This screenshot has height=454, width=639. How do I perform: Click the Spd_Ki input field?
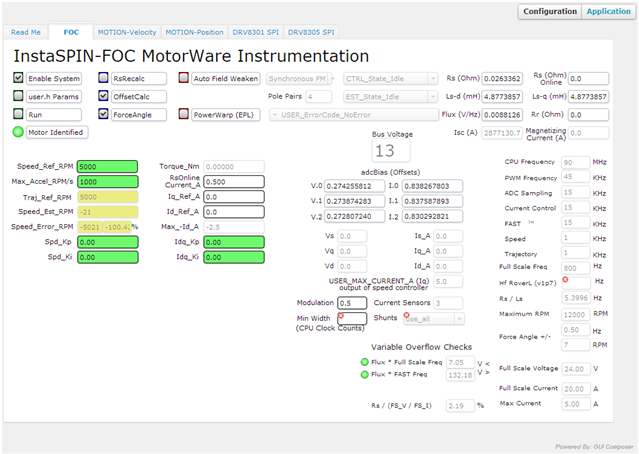pyautogui.click(x=108, y=257)
